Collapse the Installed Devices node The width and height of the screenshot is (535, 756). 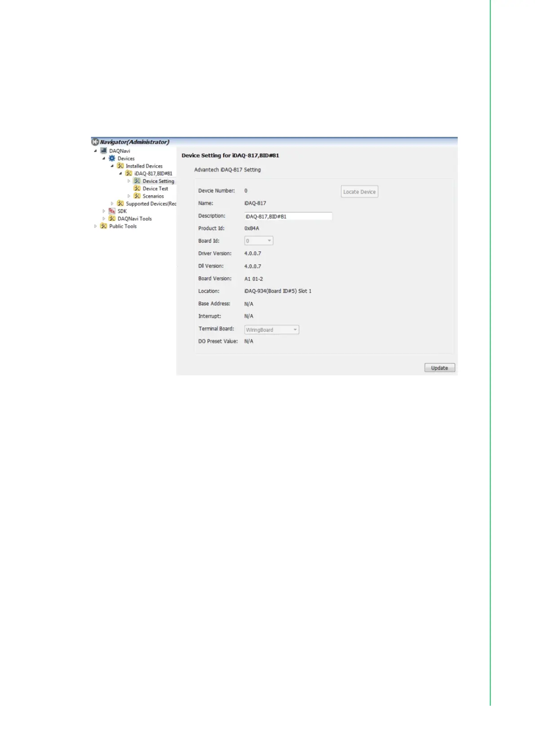click(112, 166)
